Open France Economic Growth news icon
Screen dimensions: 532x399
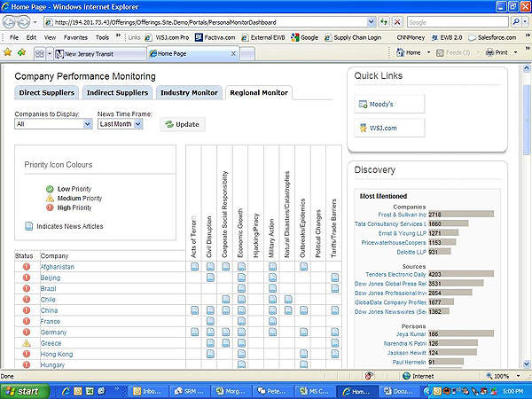[242, 321]
